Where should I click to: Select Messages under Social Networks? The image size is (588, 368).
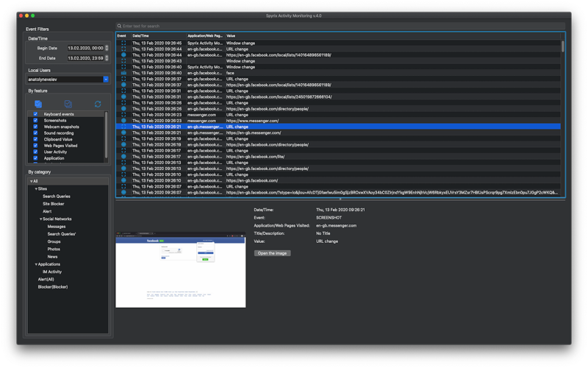[57, 227]
